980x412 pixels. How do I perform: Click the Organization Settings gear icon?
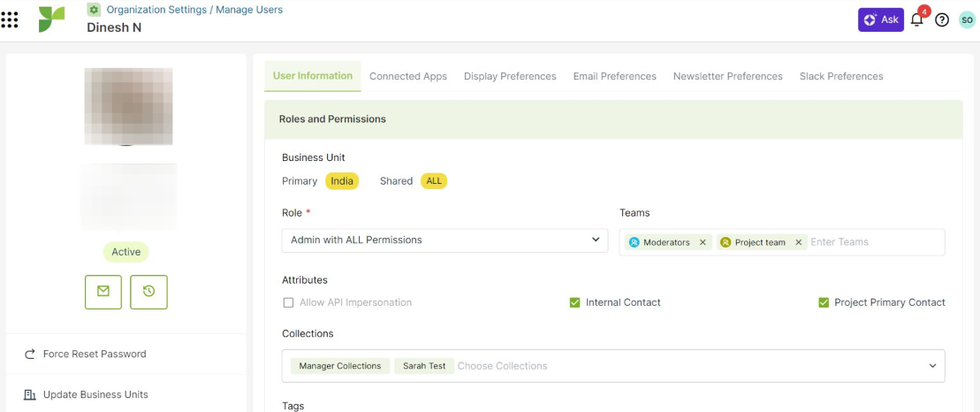pos(94,10)
